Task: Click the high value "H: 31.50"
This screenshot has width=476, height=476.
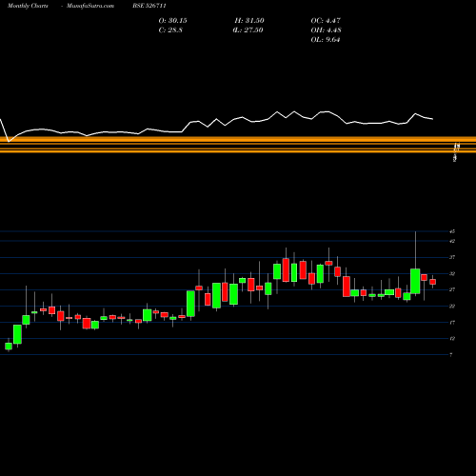Action: [x=249, y=21]
